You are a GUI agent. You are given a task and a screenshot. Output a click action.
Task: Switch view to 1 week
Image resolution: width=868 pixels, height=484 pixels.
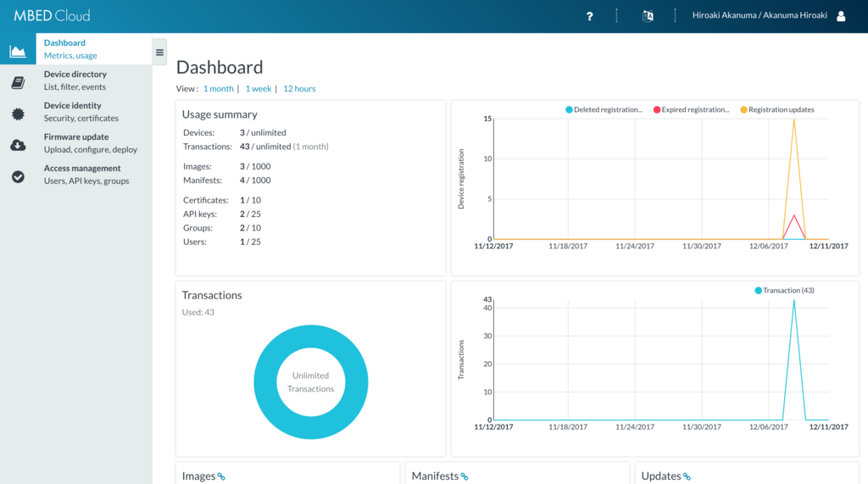[259, 89]
